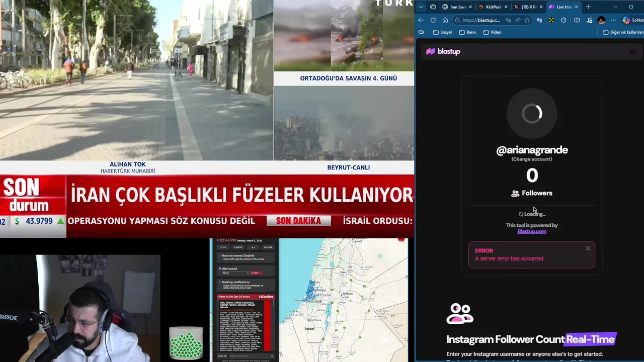Click the blastup logo
This screenshot has height=362, width=644.
[443, 51]
